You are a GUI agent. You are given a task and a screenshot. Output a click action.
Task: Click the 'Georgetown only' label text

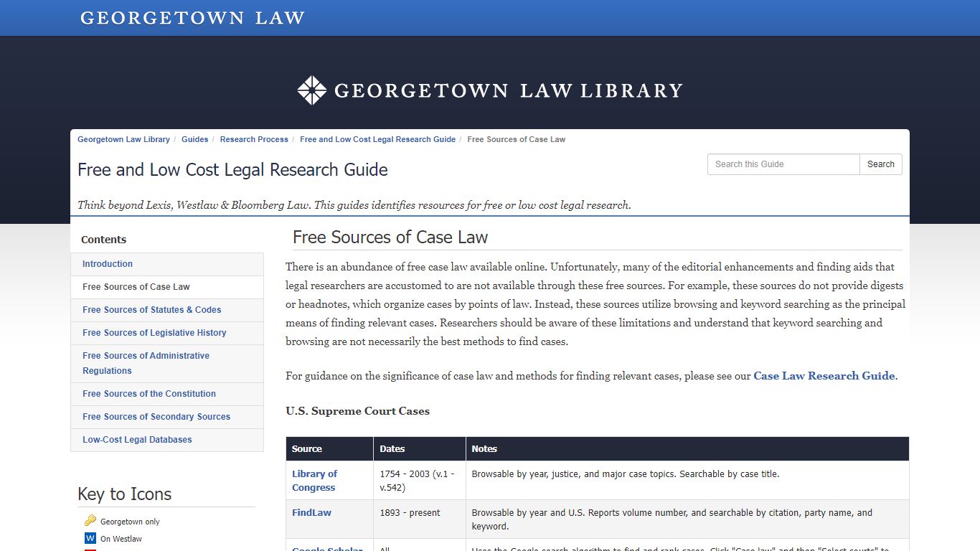[x=130, y=522]
